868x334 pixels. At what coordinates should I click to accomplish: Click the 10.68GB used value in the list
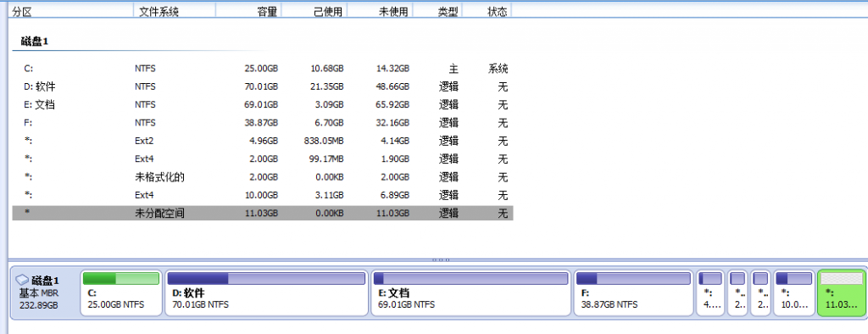click(326, 69)
